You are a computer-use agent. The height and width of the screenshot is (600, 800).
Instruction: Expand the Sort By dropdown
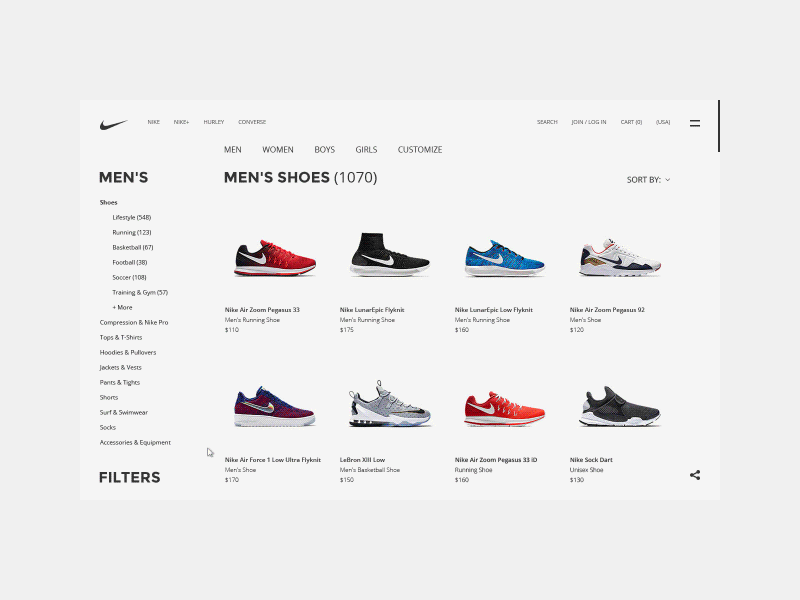tap(648, 180)
